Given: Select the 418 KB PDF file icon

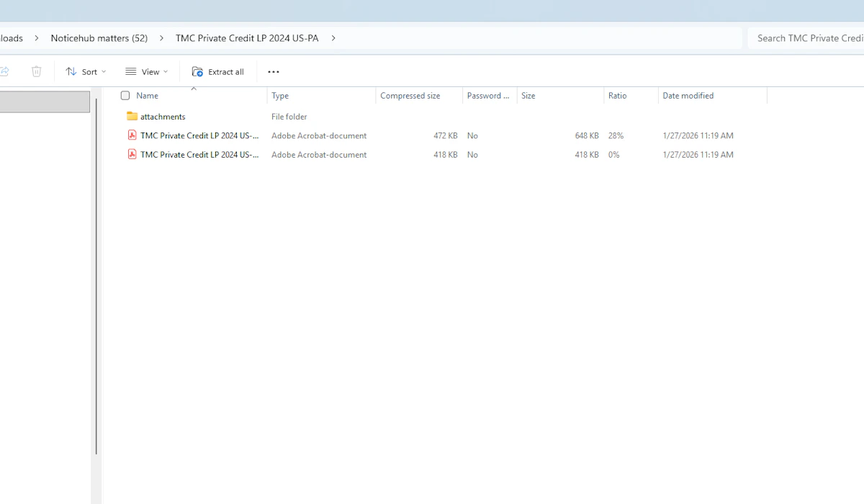Looking at the screenshot, I should pyautogui.click(x=132, y=155).
